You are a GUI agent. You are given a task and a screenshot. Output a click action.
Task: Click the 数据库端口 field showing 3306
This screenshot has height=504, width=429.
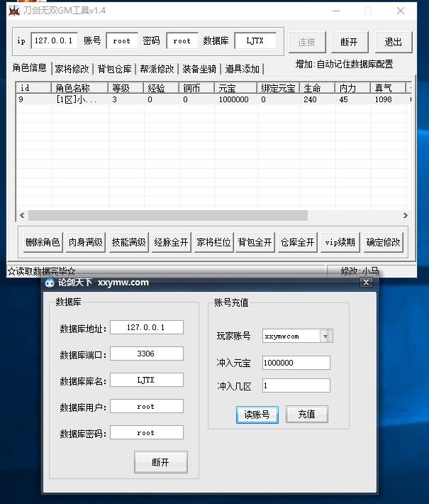tap(147, 354)
